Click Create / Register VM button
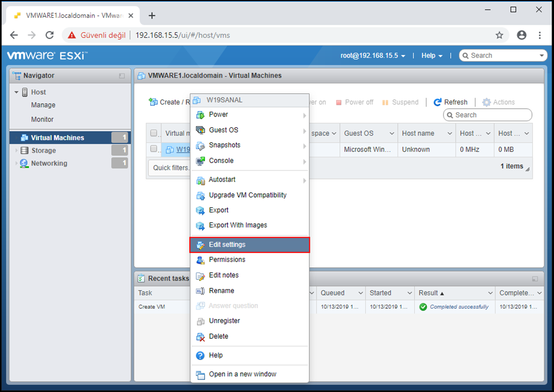Image resolution: width=554 pixels, height=392 pixels. point(169,102)
